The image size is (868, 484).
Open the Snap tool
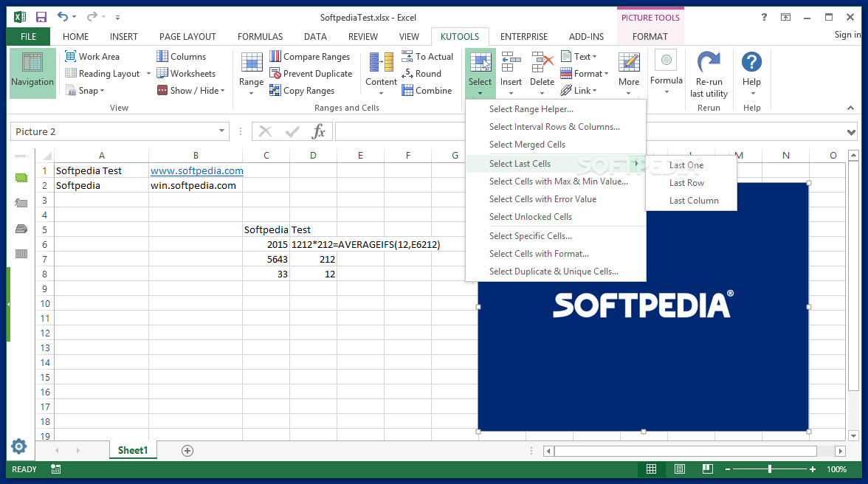pyautogui.click(x=85, y=91)
